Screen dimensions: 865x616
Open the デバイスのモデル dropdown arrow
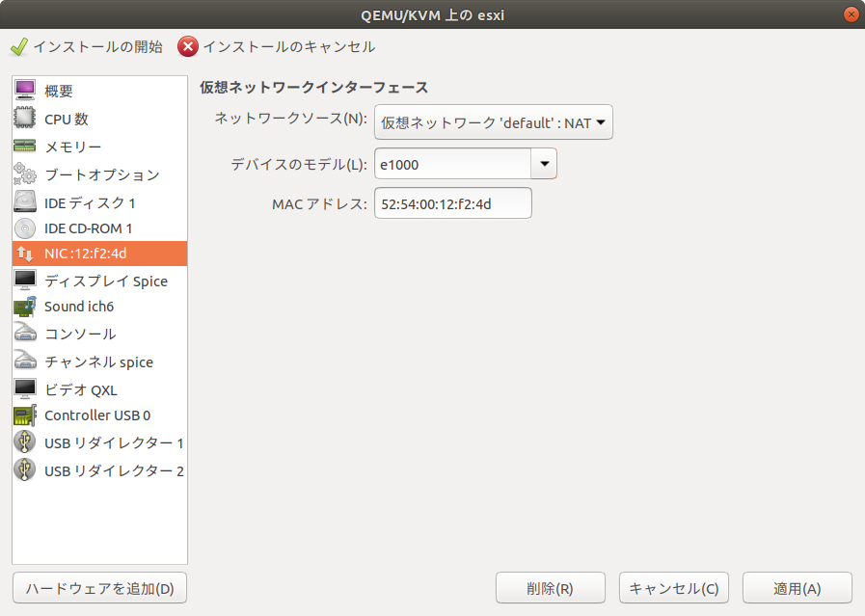coord(544,164)
